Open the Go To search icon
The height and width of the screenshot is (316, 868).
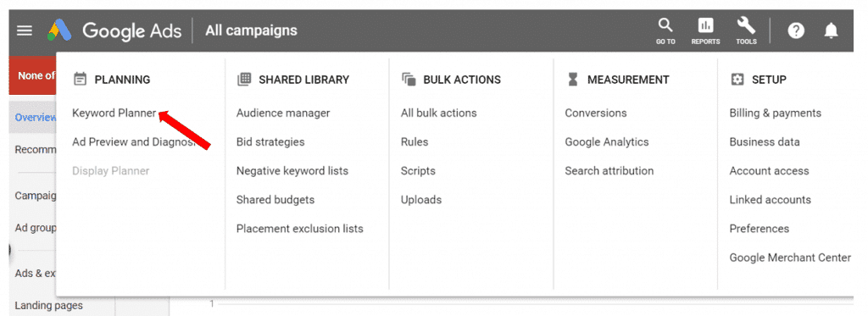(x=665, y=30)
